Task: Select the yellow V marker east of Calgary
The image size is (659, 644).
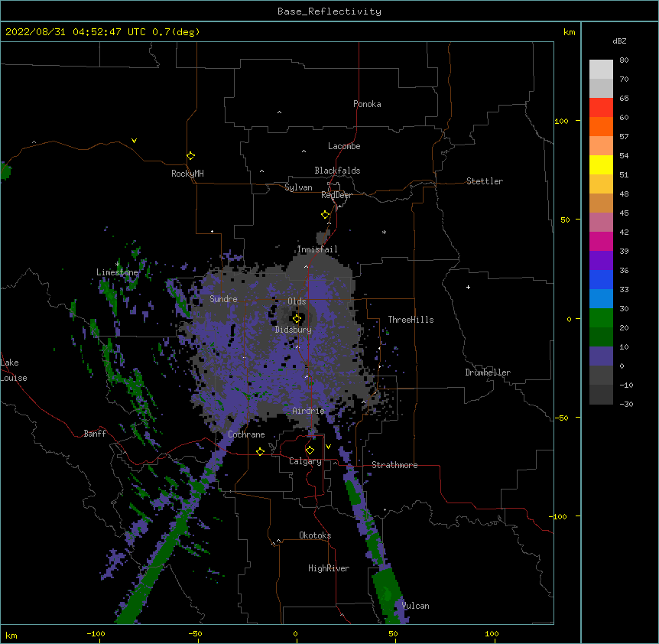Action: pyautogui.click(x=328, y=447)
